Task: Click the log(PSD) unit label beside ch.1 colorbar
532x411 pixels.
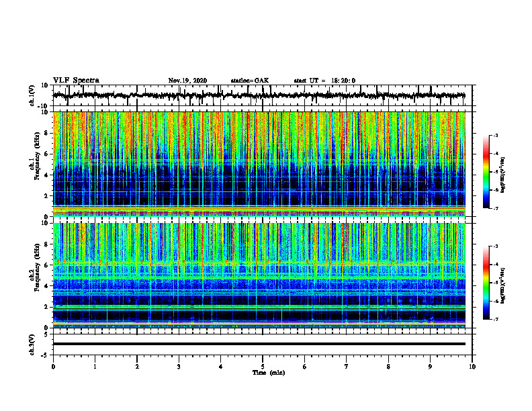Action: [503, 175]
